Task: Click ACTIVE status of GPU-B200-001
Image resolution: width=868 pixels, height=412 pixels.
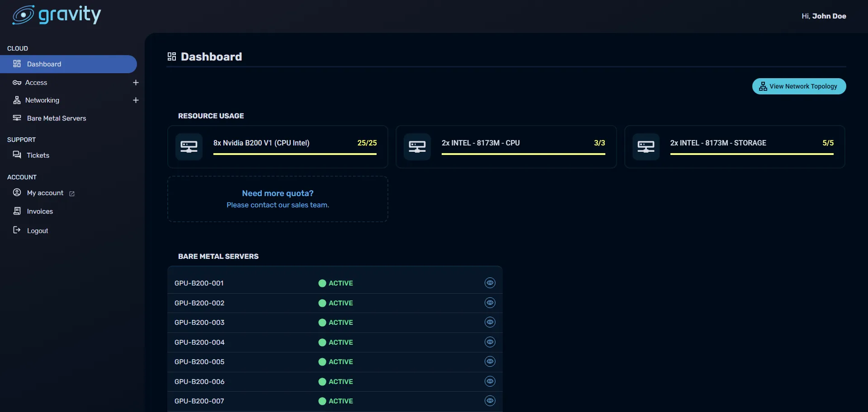Action: coord(335,283)
